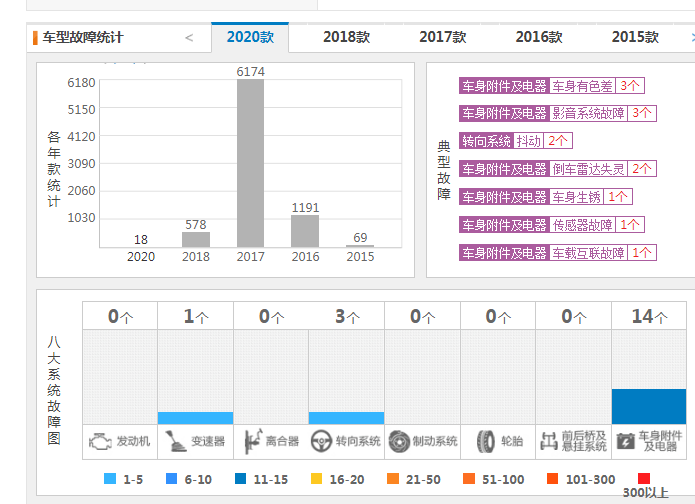Click the steering wheel (转向系统) icon
The image size is (695, 504).
pyautogui.click(x=321, y=441)
